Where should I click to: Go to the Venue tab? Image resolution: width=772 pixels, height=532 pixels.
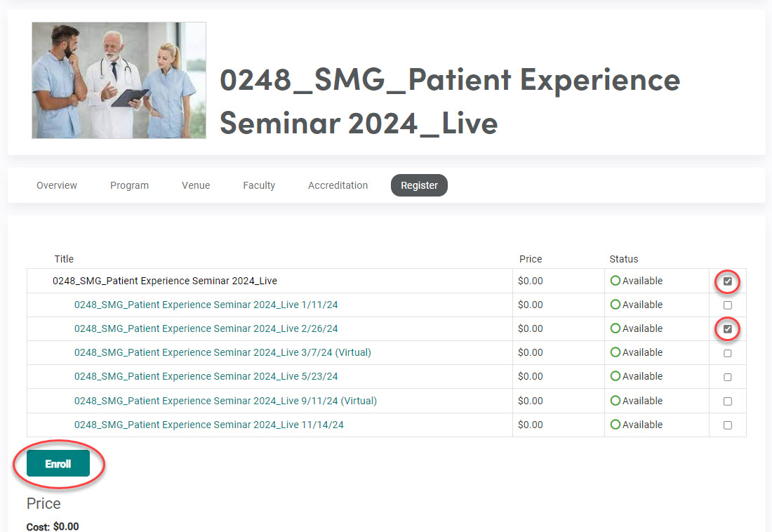click(x=196, y=185)
